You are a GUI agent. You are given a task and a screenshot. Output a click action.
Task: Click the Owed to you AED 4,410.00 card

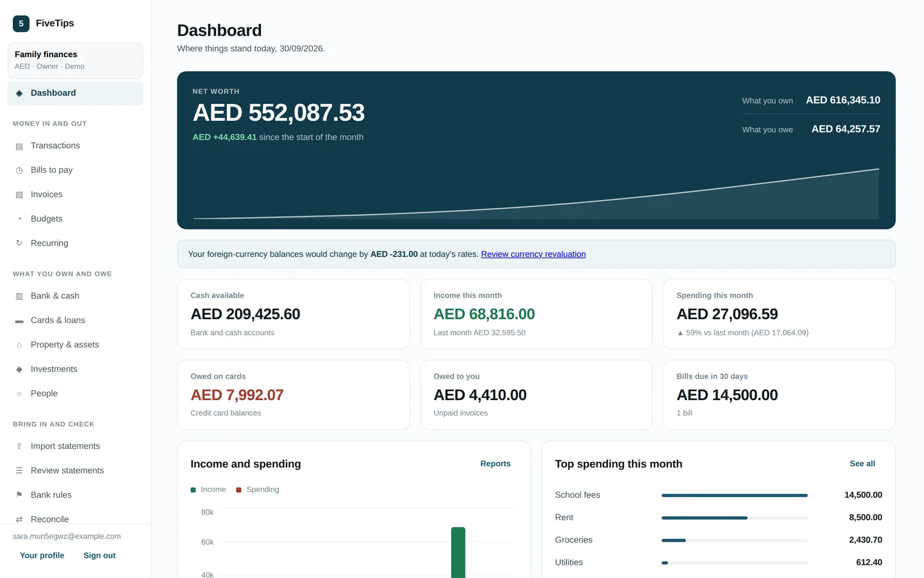pos(536,395)
